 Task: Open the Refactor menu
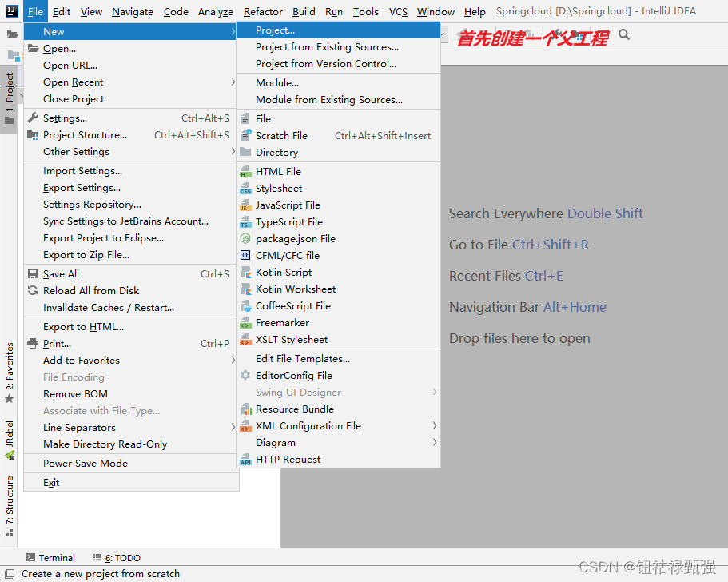tap(263, 12)
